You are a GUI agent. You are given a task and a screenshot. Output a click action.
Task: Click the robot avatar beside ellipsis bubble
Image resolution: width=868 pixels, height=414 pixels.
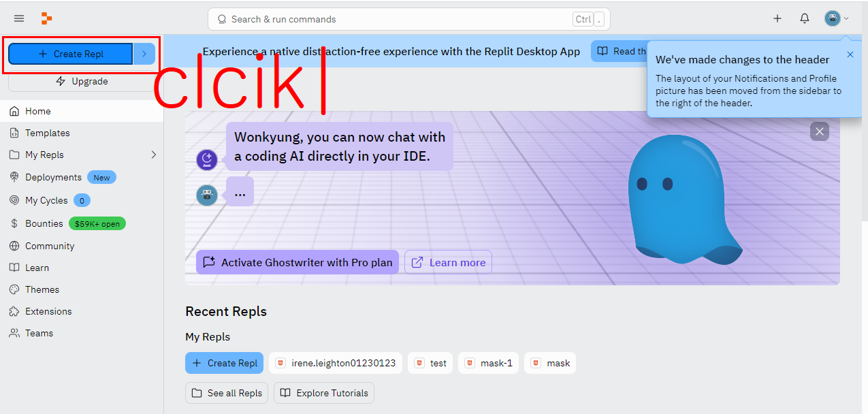tap(207, 195)
